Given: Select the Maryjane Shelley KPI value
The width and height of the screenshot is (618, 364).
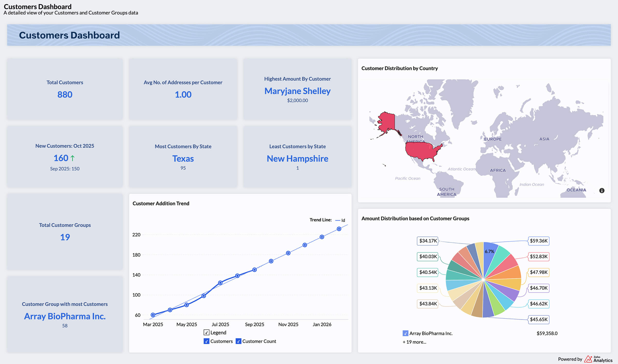Looking at the screenshot, I should (297, 91).
